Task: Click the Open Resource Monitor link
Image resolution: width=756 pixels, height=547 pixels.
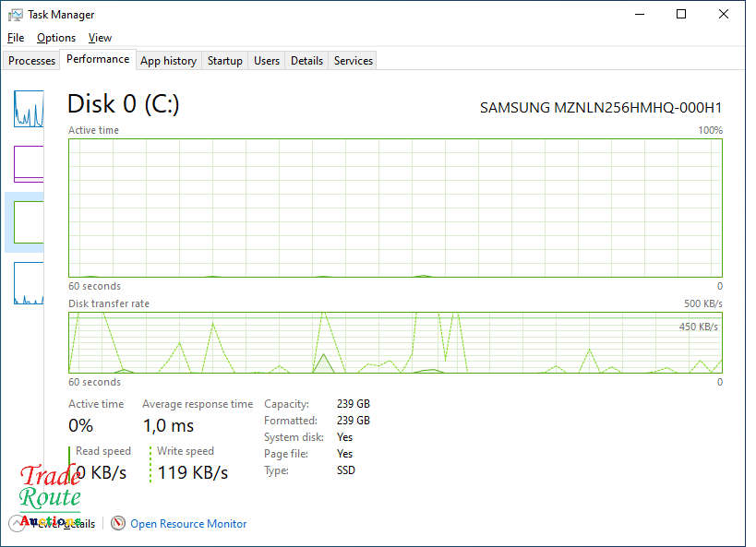Action: tap(188, 524)
